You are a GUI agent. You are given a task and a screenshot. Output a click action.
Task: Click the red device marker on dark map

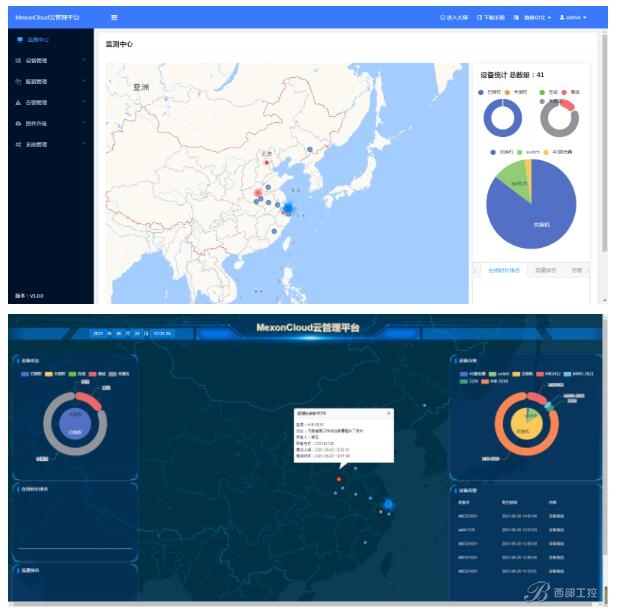(339, 479)
